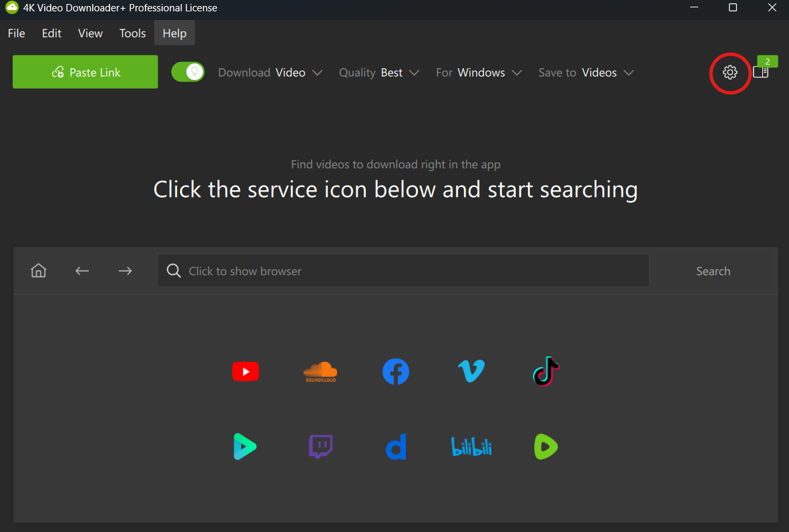The width and height of the screenshot is (789, 532).
Task: Click the blue Dailymotion "d" icon
Action: 395,447
